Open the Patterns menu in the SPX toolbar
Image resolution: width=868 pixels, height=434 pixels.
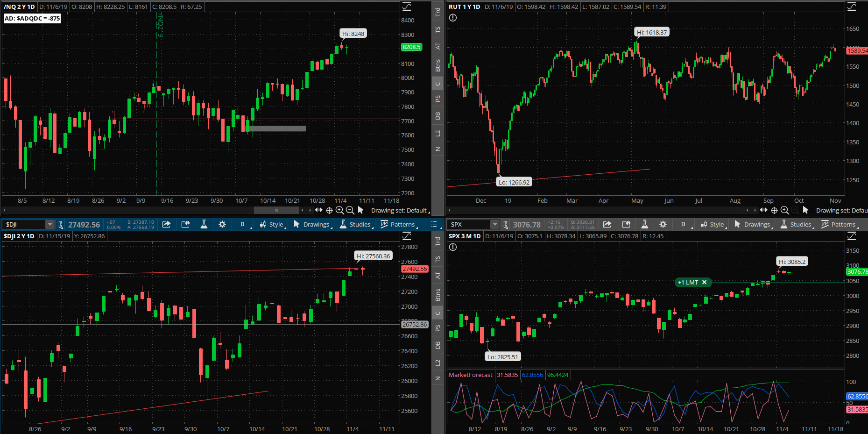click(839, 224)
